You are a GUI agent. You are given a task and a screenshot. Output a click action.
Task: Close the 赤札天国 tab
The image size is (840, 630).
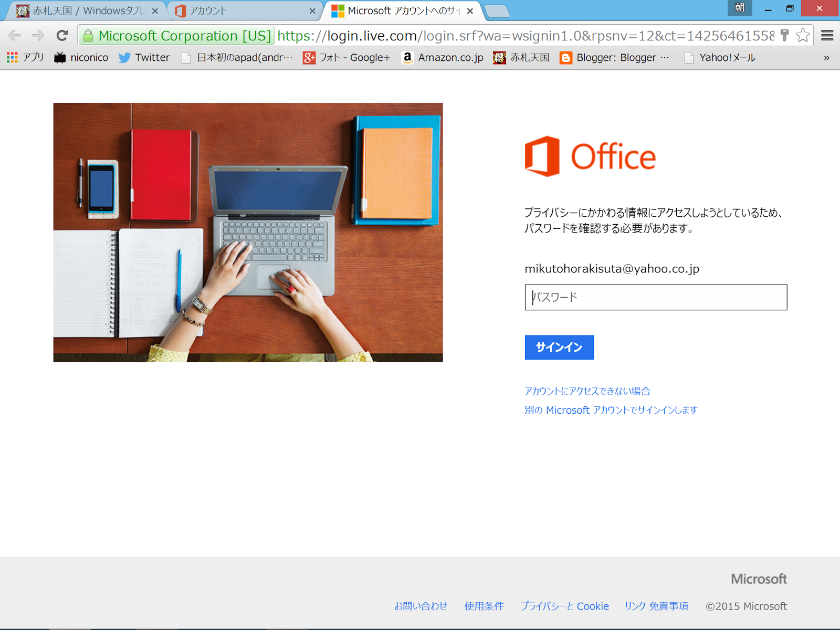(x=155, y=11)
